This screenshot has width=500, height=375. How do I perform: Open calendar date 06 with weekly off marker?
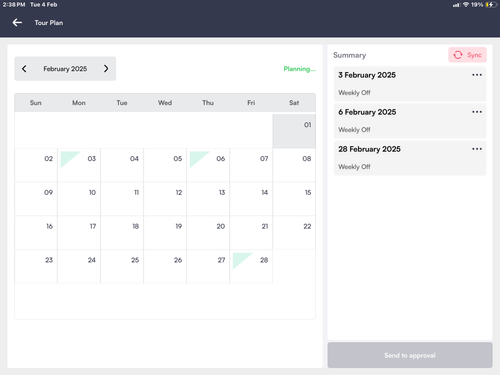(x=208, y=165)
